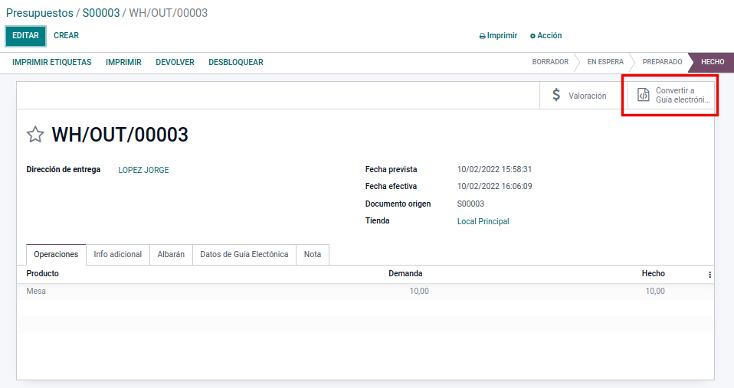The image size is (734, 388).
Task: Select the HECHO status stage
Action: [712, 62]
